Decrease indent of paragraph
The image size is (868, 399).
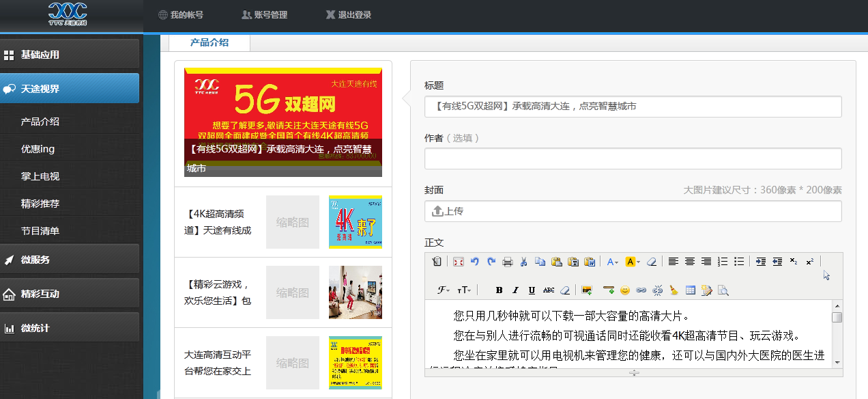click(x=777, y=262)
